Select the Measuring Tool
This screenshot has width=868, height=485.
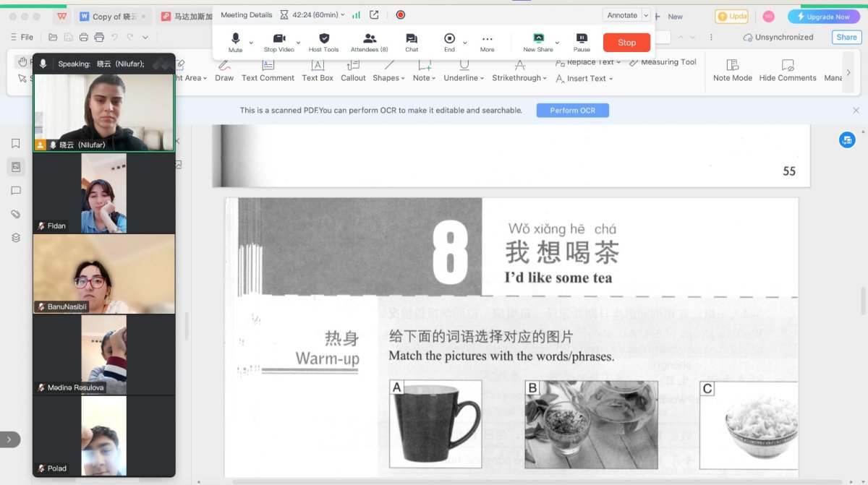(663, 62)
